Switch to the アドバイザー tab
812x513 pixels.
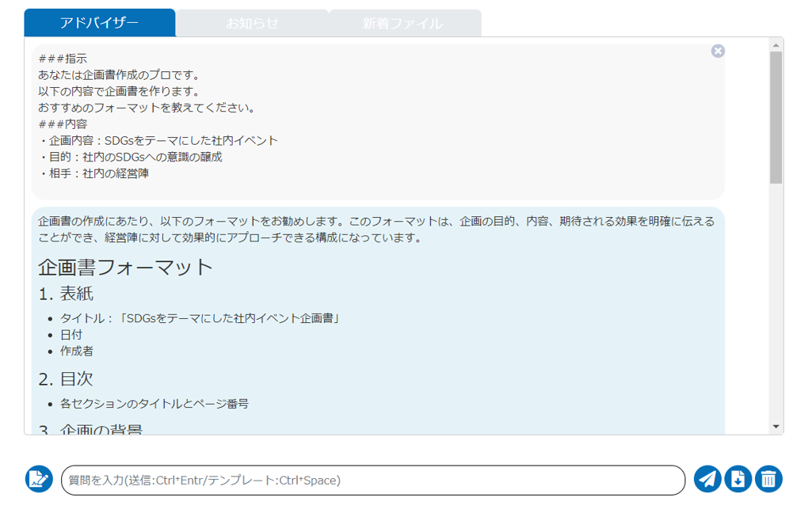tap(100, 23)
